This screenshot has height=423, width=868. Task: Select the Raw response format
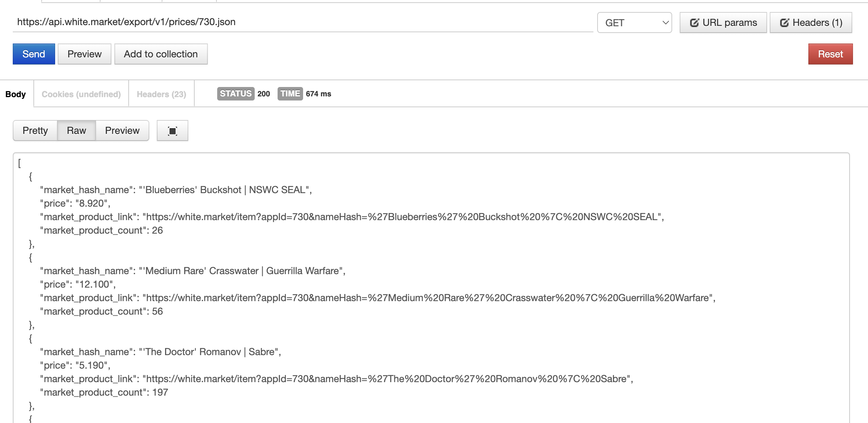pyautogui.click(x=77, y=130)
